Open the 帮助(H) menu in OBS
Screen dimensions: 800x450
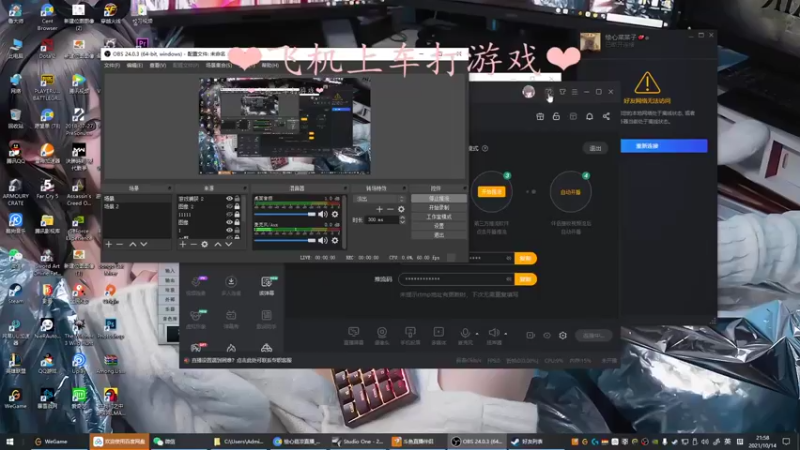point(270,65)
